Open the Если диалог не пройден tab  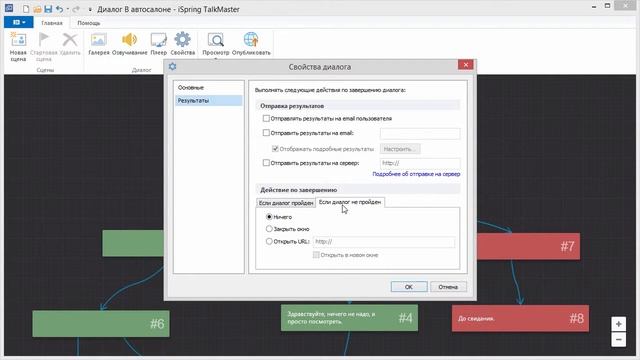(x=350, y=202)
